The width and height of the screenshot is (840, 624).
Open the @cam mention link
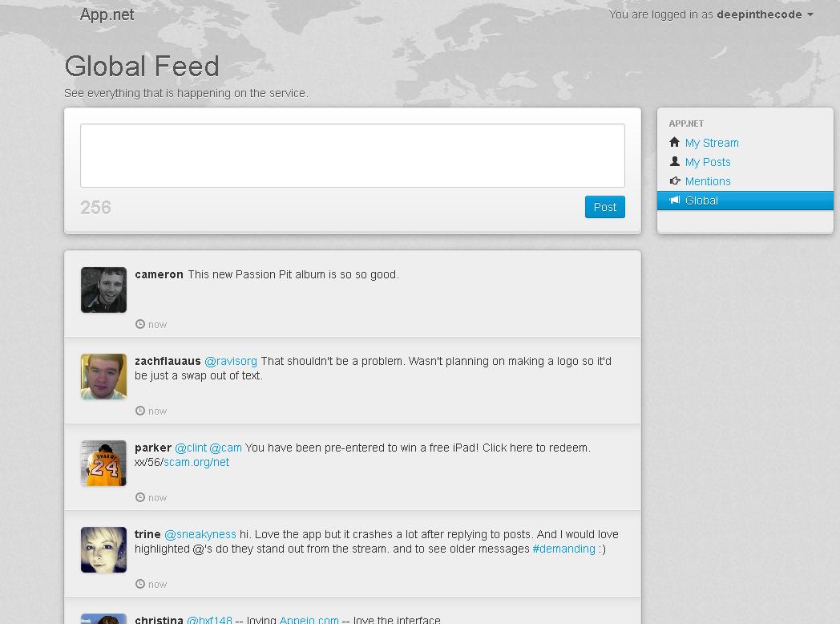tap(225, 448)
